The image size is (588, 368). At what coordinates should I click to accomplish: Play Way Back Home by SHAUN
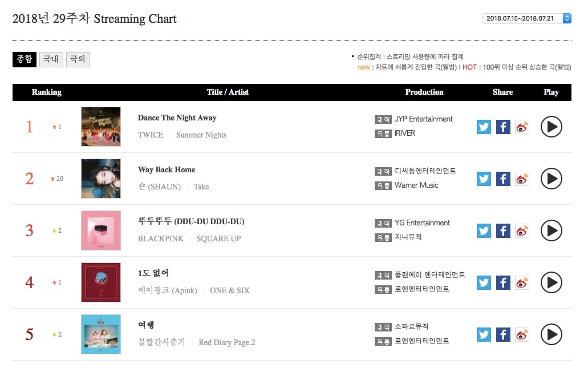pos(551,179)
